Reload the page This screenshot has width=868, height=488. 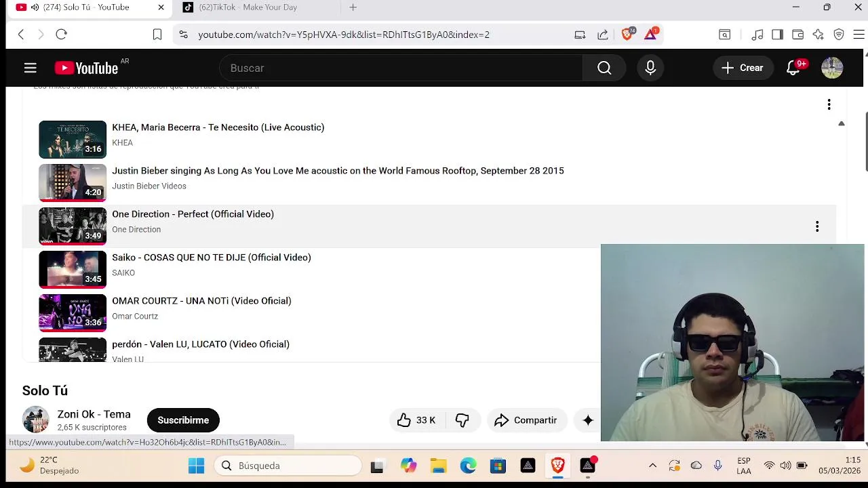click(x=61, y=35)
